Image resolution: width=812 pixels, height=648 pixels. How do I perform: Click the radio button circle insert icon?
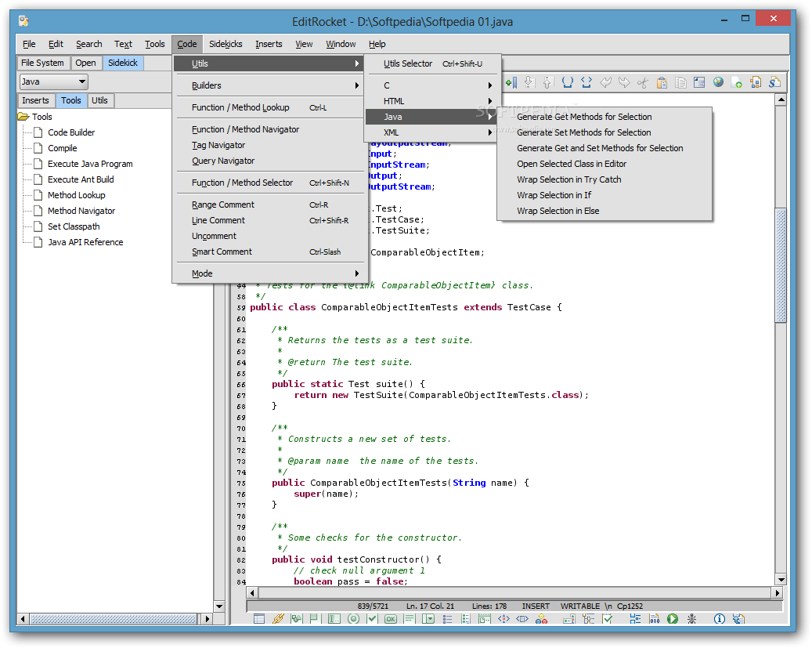(x=354, y=618)
